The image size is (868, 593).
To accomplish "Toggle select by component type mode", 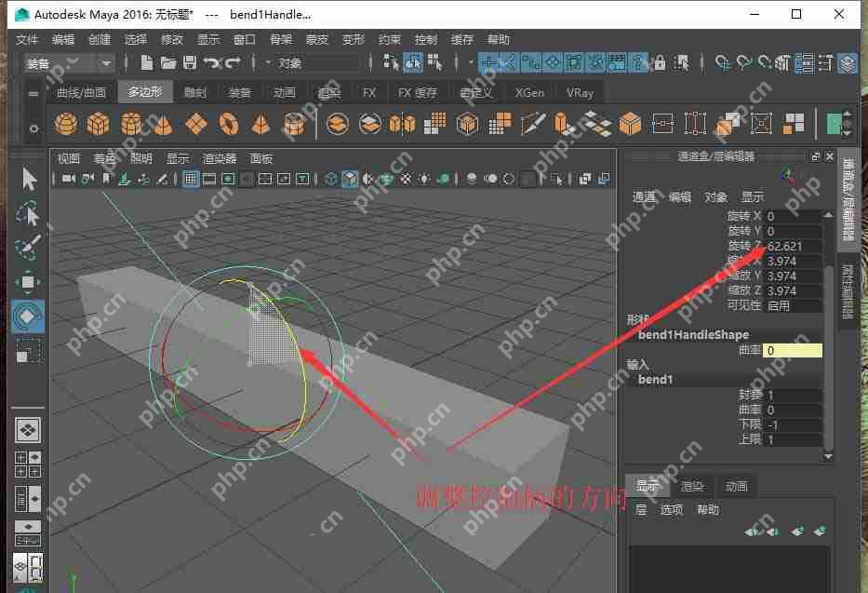I will pos(435,62).
